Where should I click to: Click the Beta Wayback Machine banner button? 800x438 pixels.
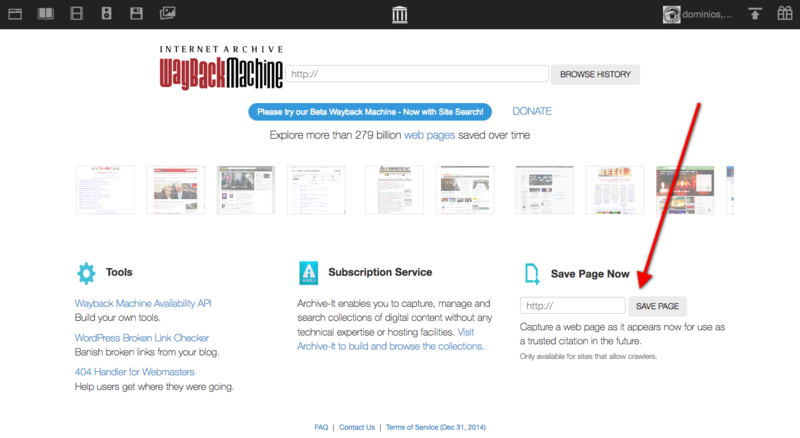click(x=370, y=112)
